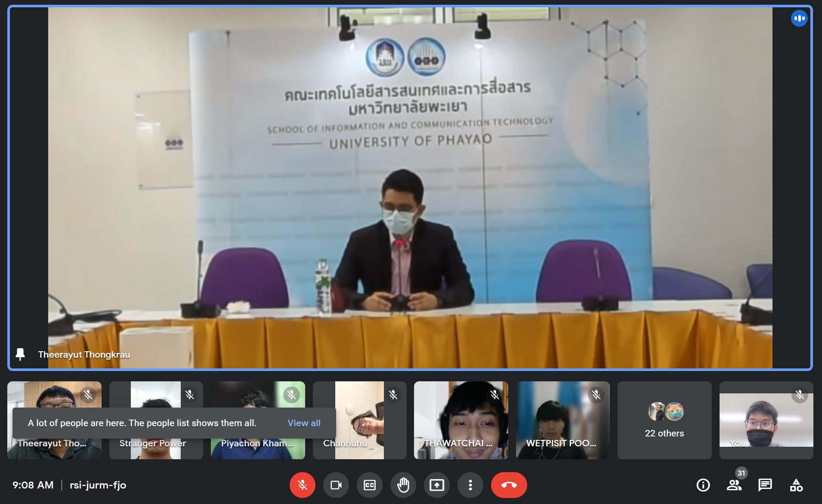Turn on closed captions
The image size is (822, 504).
369,485
